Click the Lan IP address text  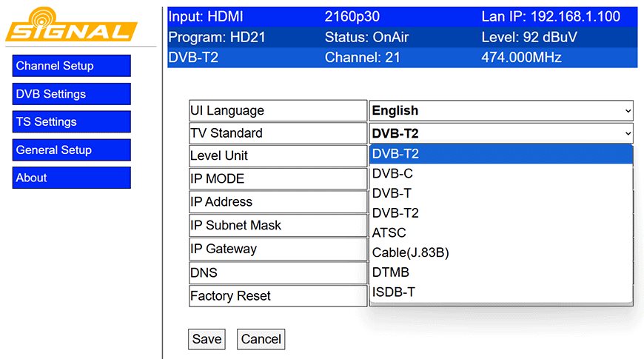point(551,16)
